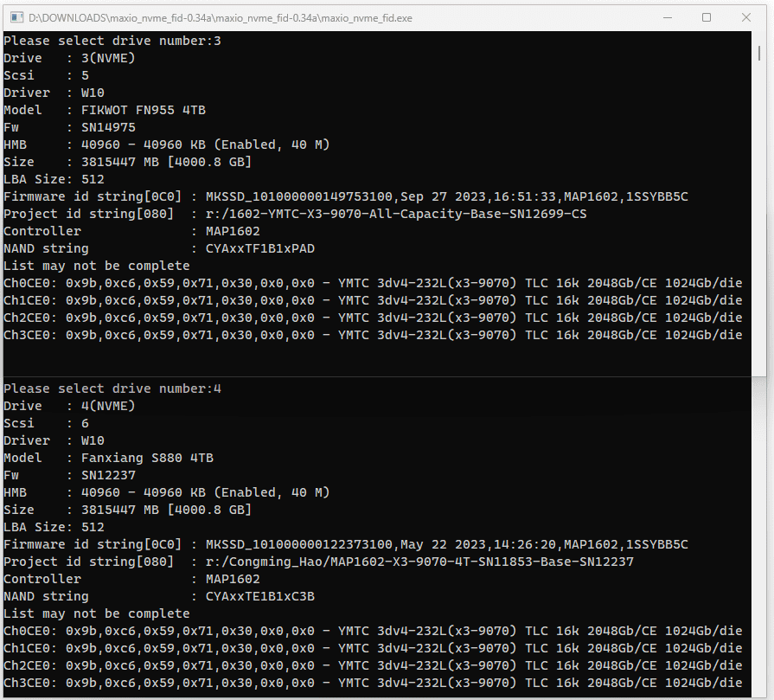The width and height of the screenshot is (774, 700).
Task: Click firmware id string dated Sep 27 2023
Action: pyautogui.click(x=346, y=196)
